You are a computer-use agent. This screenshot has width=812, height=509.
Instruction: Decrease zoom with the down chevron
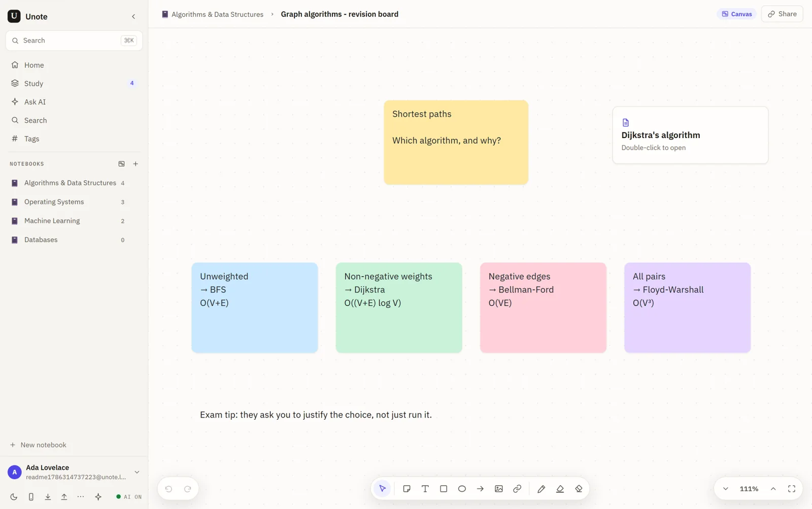tap(726, 489)
